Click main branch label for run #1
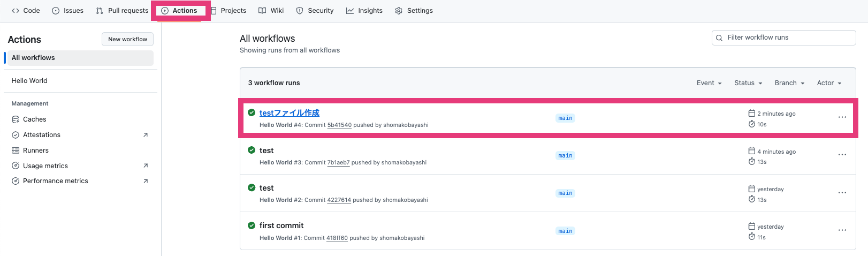The height and width of the screenshot is (256, 868). pyautogui.click(x=565, y=231)
